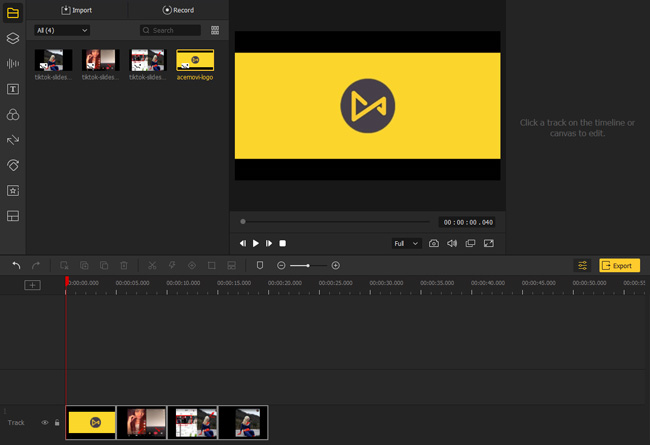Split clip with the scissors icon

(152, 265)
